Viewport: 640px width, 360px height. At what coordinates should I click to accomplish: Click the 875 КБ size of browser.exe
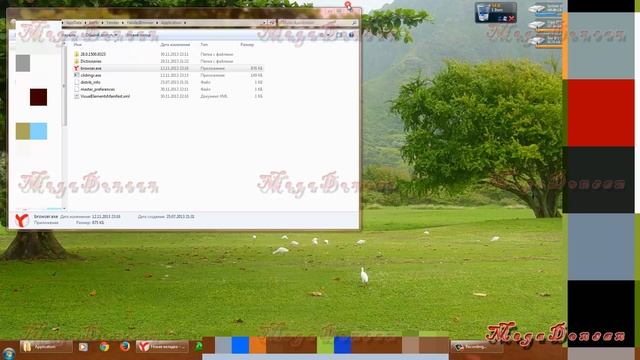[x=256, y=68]
